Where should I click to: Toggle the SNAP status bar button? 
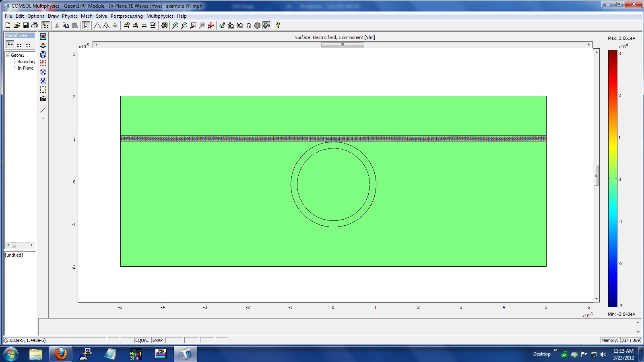(x=157, y=340)
